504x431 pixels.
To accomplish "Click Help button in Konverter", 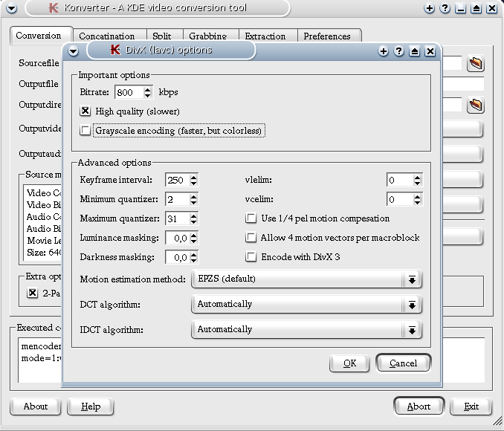I will [91, 406].
